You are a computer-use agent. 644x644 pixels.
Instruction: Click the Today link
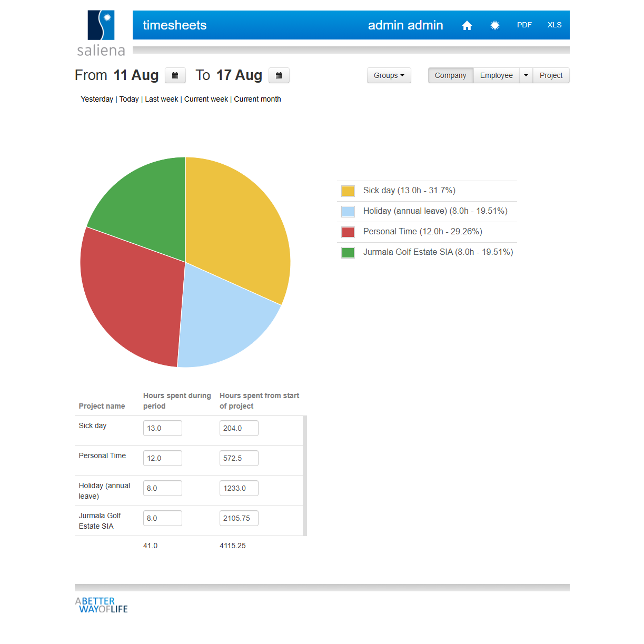pyautogui.click(x=128, y=99)
